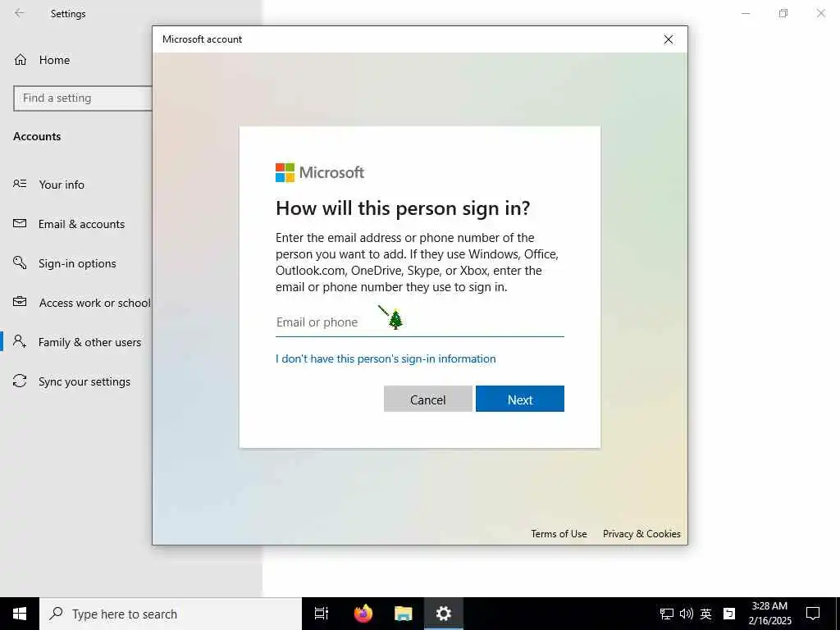Open Access work or school settings
The height and width of the screenshot is (630, 840).
[x=95, y=303]
